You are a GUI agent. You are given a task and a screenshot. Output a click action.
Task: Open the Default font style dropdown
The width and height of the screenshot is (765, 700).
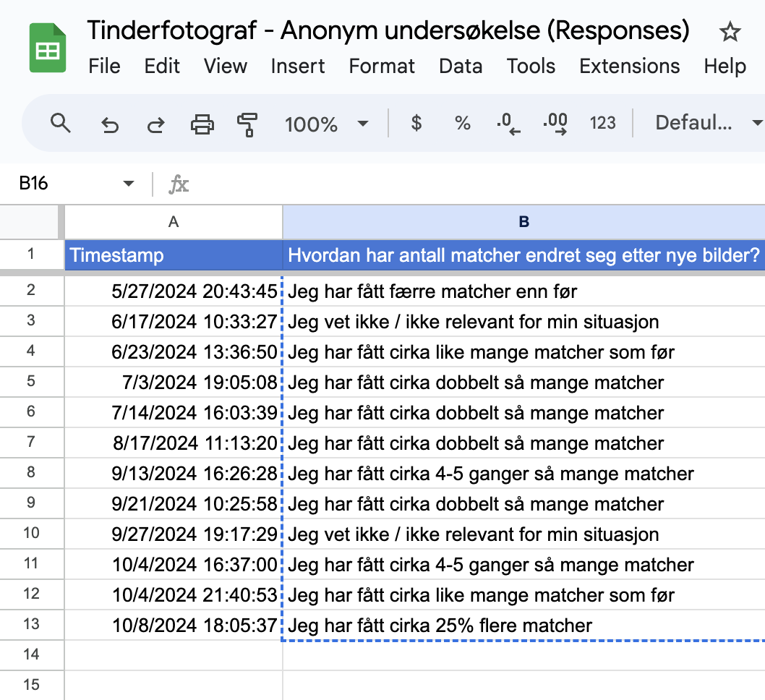[x=705, y=123]
